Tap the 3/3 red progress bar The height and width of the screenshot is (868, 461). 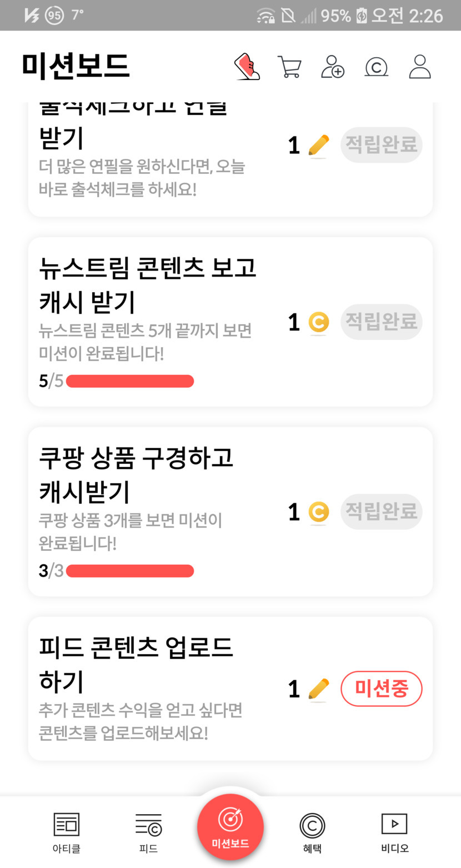point(130,571)
